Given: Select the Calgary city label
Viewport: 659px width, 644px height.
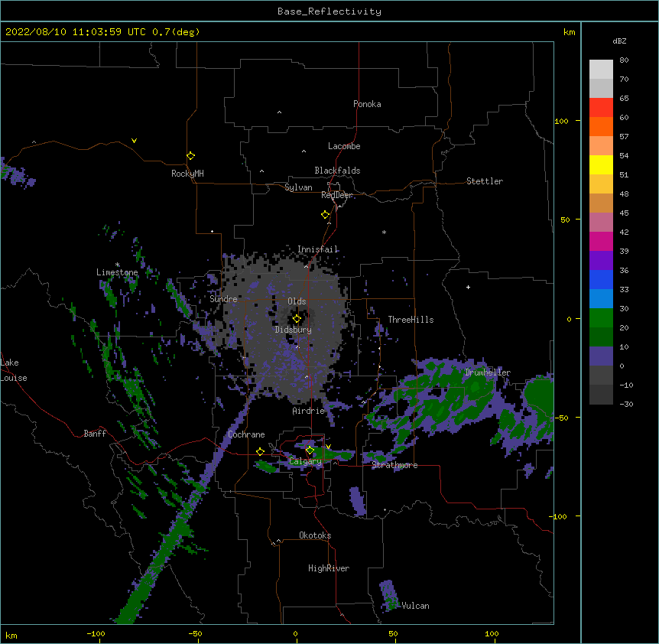Looking at the screenshot, I should click(x=305, y=461).
